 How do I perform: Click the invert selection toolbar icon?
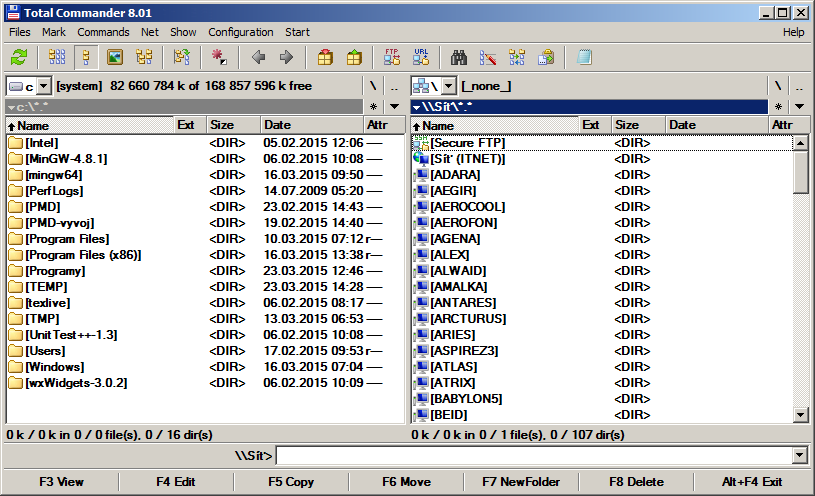tap(181, 57)
